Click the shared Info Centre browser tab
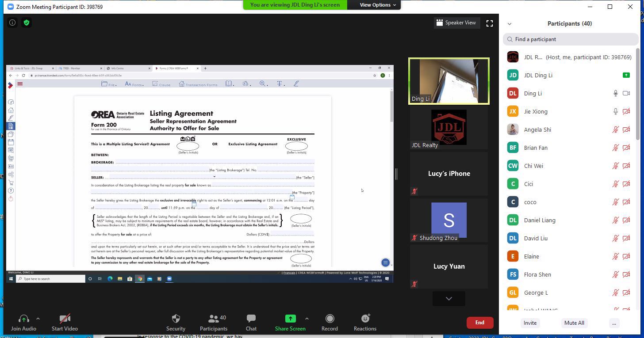Screen dimensions: 644x338 [x=127, y=68]
